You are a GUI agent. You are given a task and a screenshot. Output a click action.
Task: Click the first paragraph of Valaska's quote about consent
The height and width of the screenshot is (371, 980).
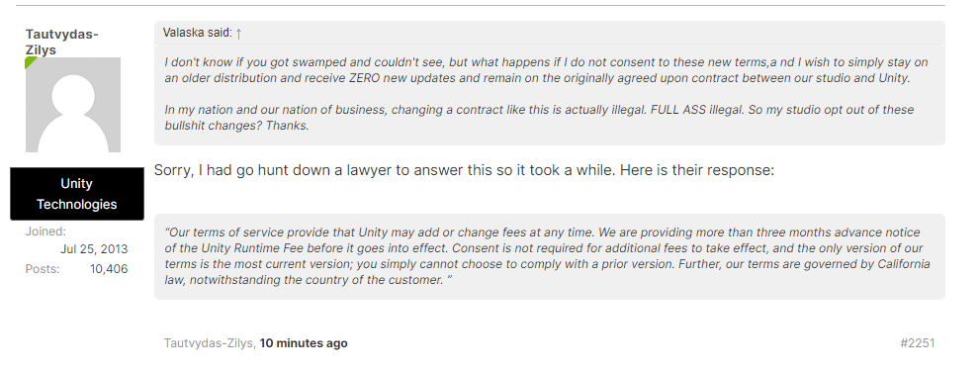tap(546, 70)
